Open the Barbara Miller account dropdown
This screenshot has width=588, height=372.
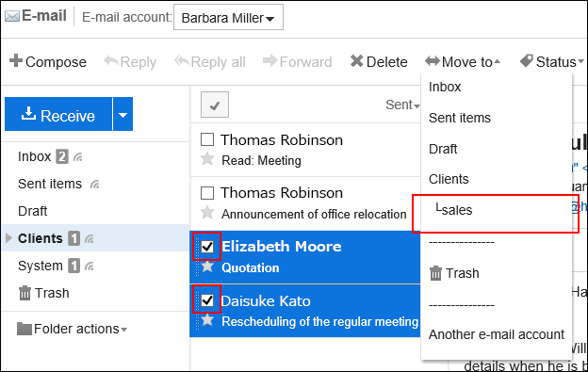tap(228, 17)
